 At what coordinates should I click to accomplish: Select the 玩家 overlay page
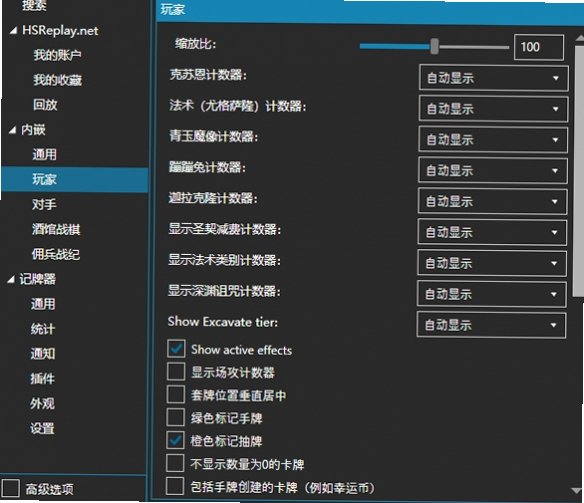74,179
